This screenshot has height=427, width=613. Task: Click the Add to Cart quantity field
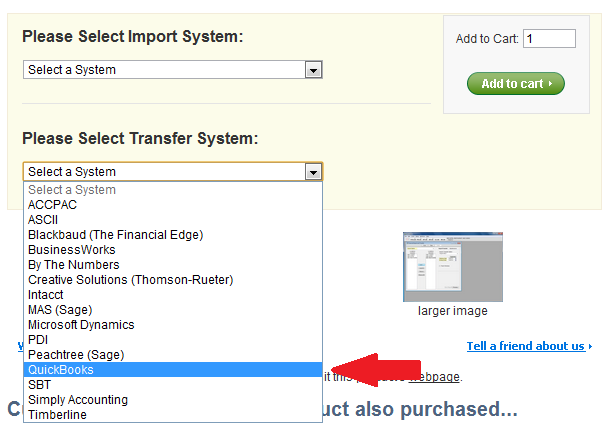[x=549, y=39]
